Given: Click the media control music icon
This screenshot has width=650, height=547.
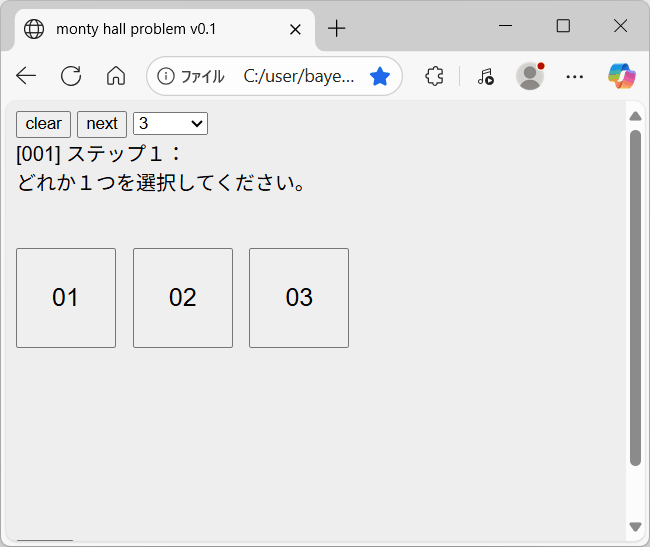Looking at the screenshot, I should [x=485, y=76].
